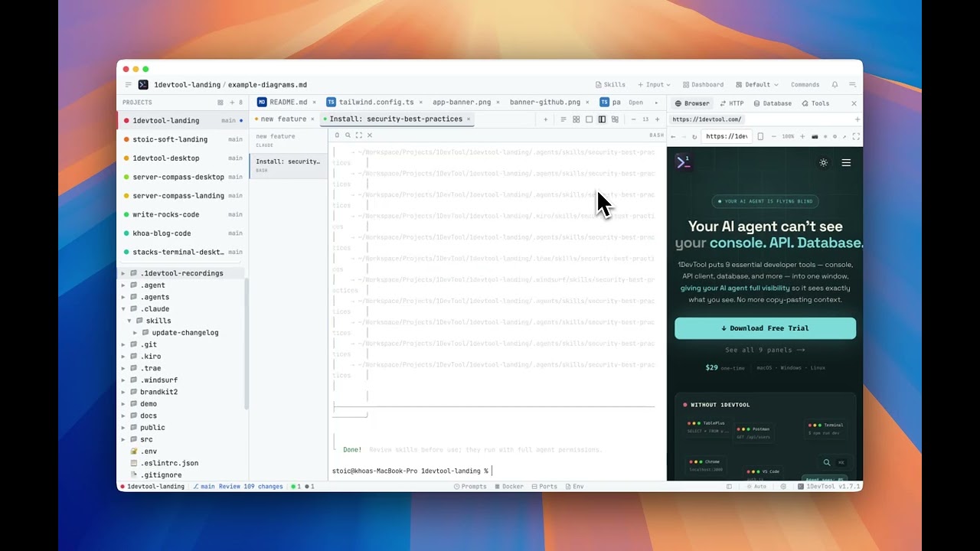Switch to the single pane layout icon

[589, 119]
